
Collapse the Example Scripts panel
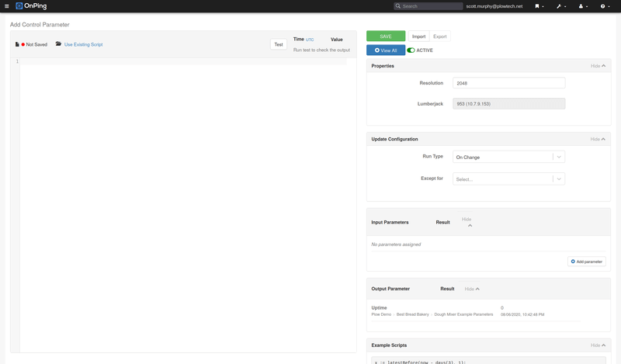(598, 345)
